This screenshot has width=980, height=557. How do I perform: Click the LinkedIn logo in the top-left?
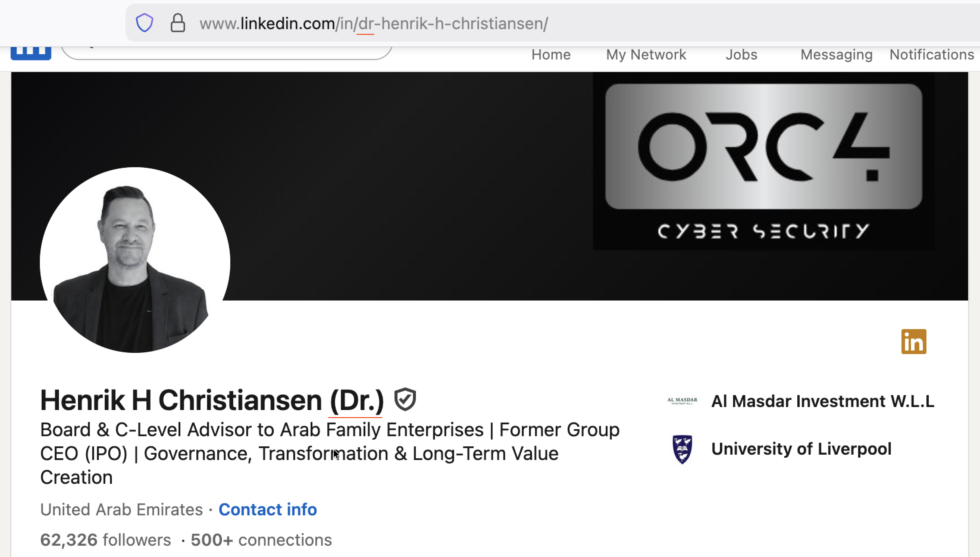(x=31, y=53)
